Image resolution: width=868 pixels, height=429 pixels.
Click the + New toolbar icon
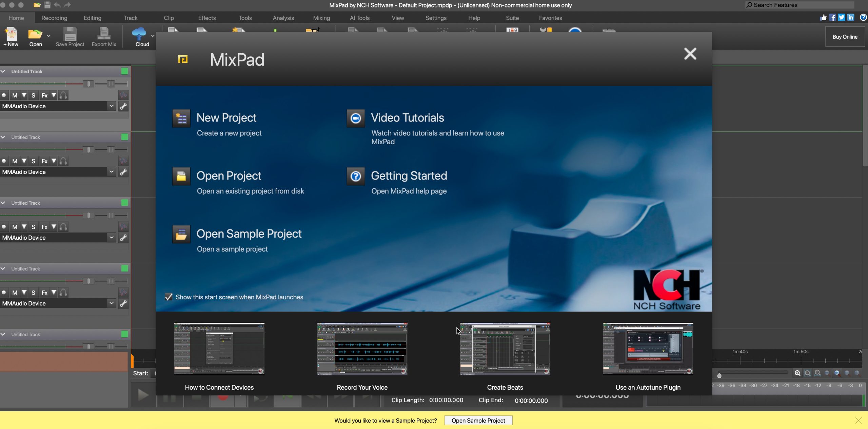11,37
